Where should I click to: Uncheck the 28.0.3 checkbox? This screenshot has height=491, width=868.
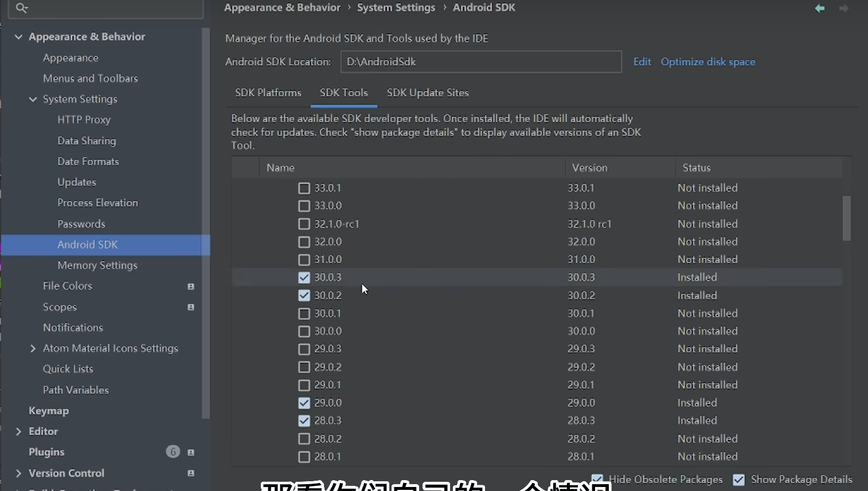pos(304,421)
